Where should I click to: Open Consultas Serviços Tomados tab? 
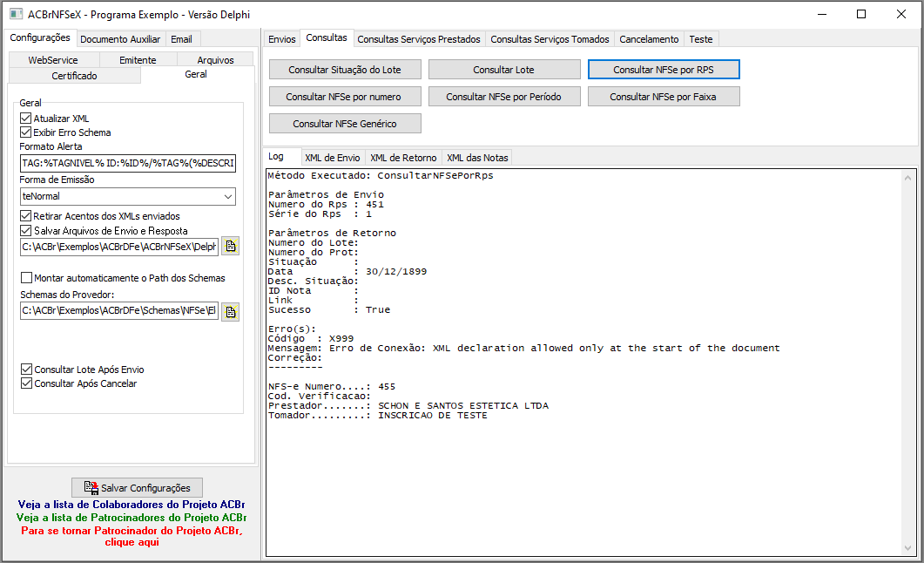tap(550, 39)
